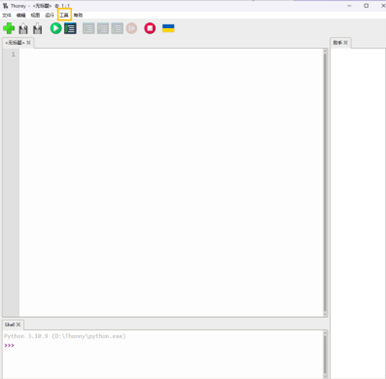The image size is (386, 379).
Task: Click the Shell vertical scrollbar
Action: tap(325, 354)
